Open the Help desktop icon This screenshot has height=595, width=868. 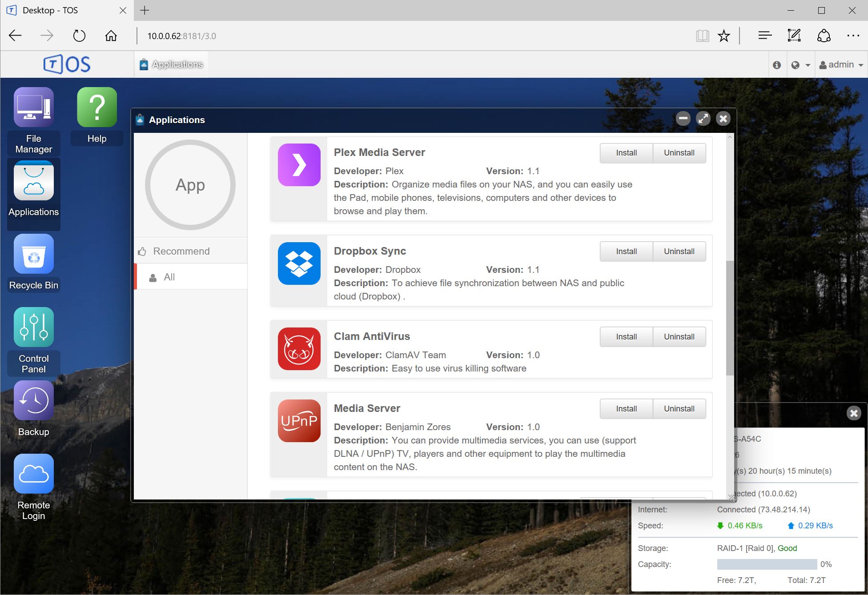coord(97,108)
